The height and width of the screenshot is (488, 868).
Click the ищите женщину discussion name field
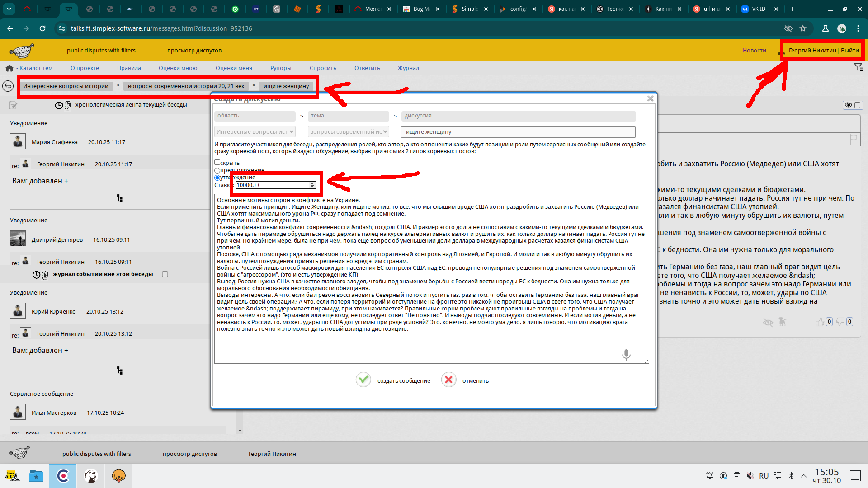518,132
